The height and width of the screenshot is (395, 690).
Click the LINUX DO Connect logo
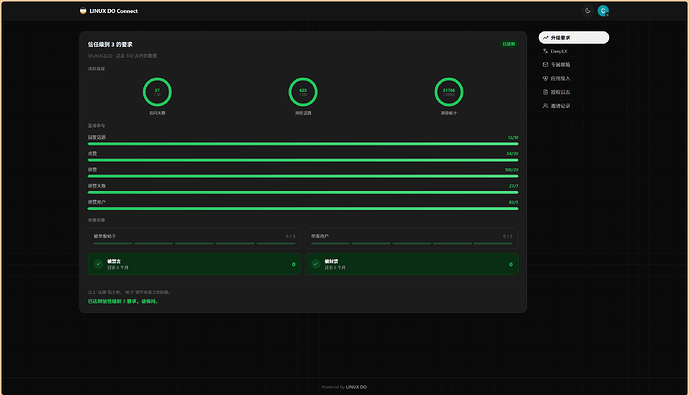(x=109, y=11)
